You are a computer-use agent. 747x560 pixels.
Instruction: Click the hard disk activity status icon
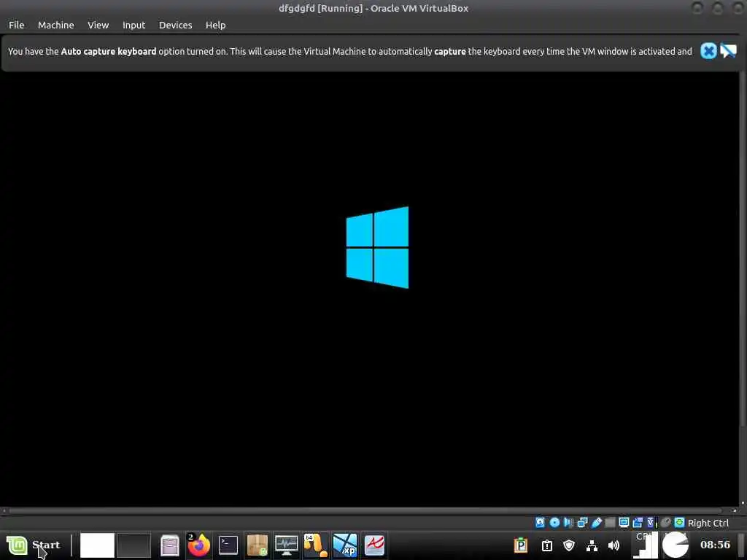541,523
